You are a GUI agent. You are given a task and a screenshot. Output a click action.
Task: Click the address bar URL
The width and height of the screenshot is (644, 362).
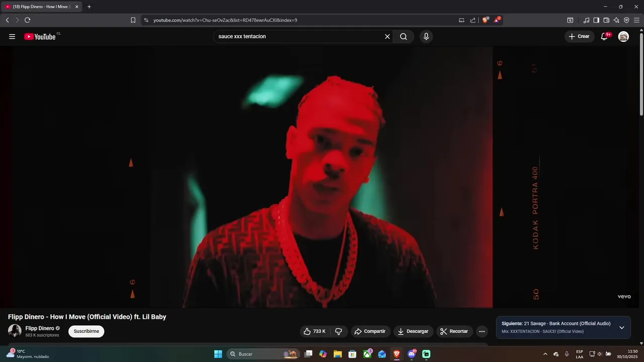[x=225, y=20]
